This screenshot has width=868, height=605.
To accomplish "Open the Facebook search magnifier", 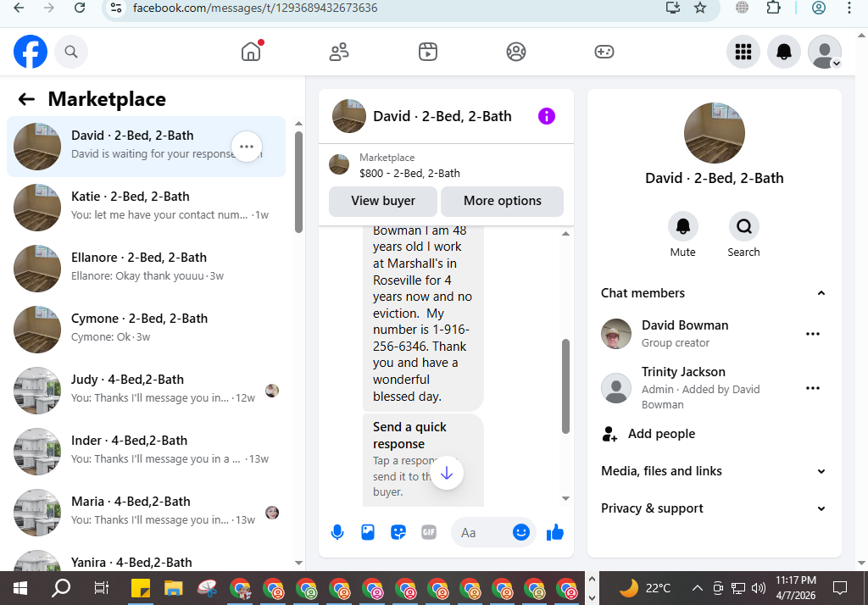I will (x=71, y=52).
